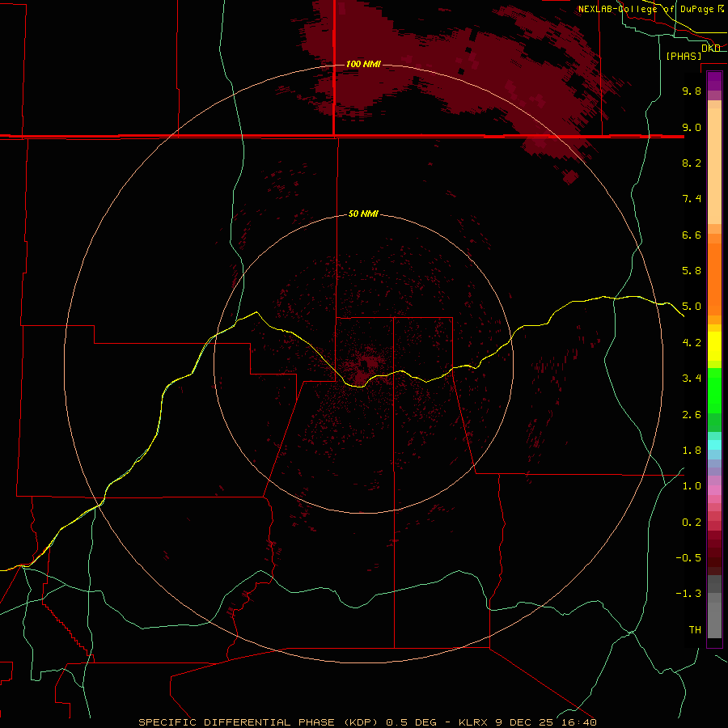This screenshot has height=728, width=728.
Task: Click the 6.6 value on the color scale
Action: [692, 235]
